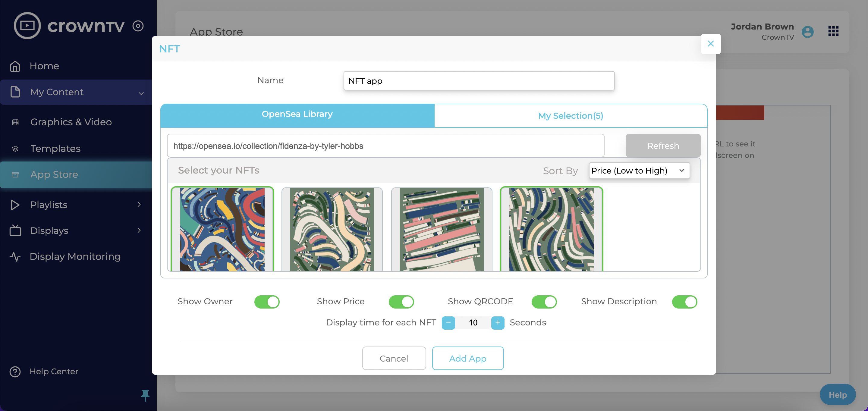
Task: Click the Name input field
Action: pyautogui.click(x=479, y=81)
